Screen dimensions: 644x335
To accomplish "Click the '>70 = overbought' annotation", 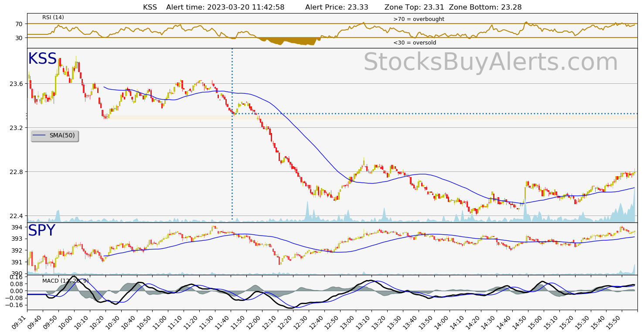I will (419, 19).
